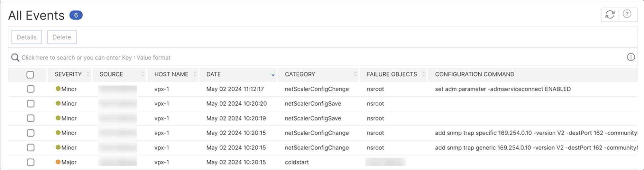Select 'set adm parameter -admserviceconnect ENABLED' command
644x170 pixels.
click(503, 89)
